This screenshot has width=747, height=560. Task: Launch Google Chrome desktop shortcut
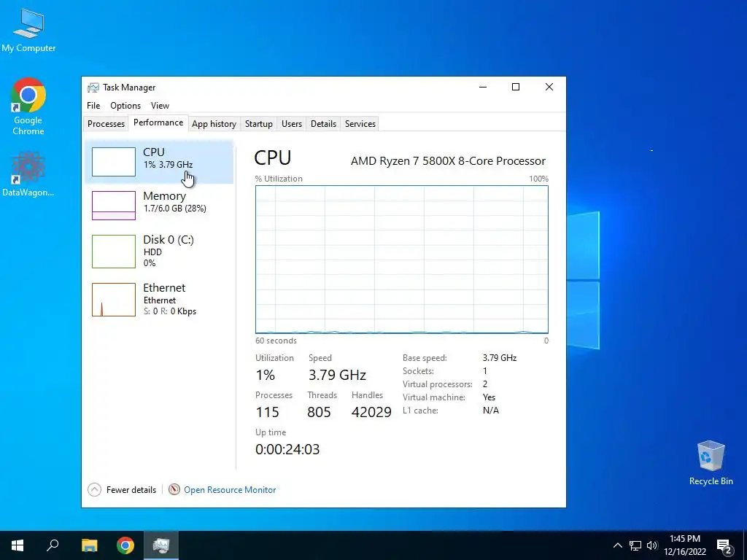(28, 106)
